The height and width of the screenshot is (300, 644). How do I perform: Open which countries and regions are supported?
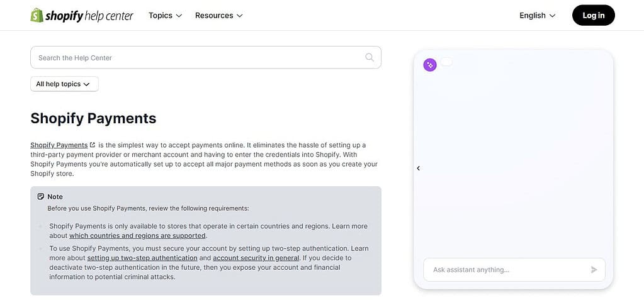pos(137,236)
